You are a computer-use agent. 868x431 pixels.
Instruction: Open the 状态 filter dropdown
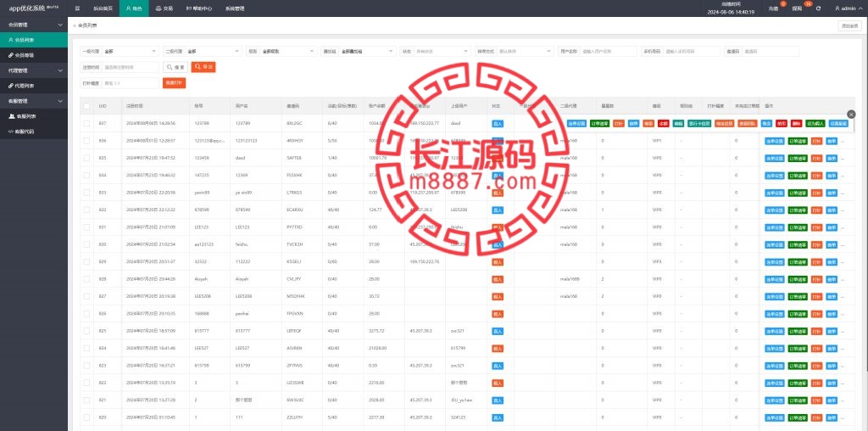tap(442, 51)
